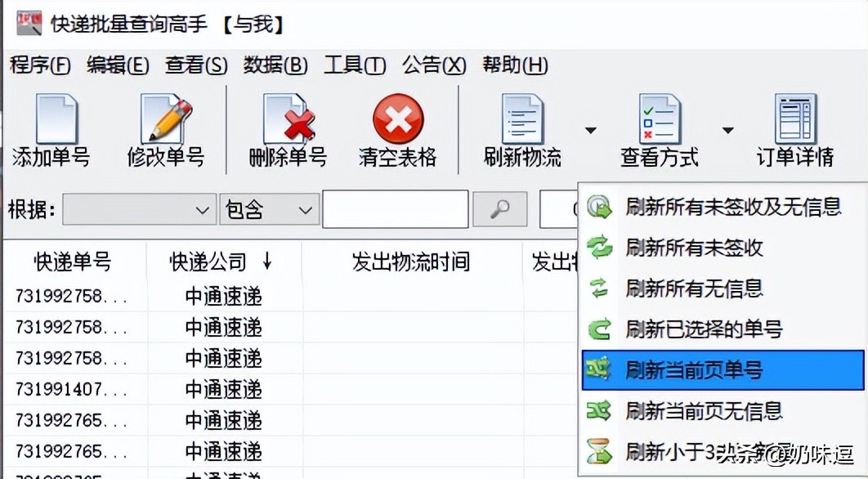Open the 查看方式 checklist icon
This screenshot has height=479, width=868.
[660, 119]
